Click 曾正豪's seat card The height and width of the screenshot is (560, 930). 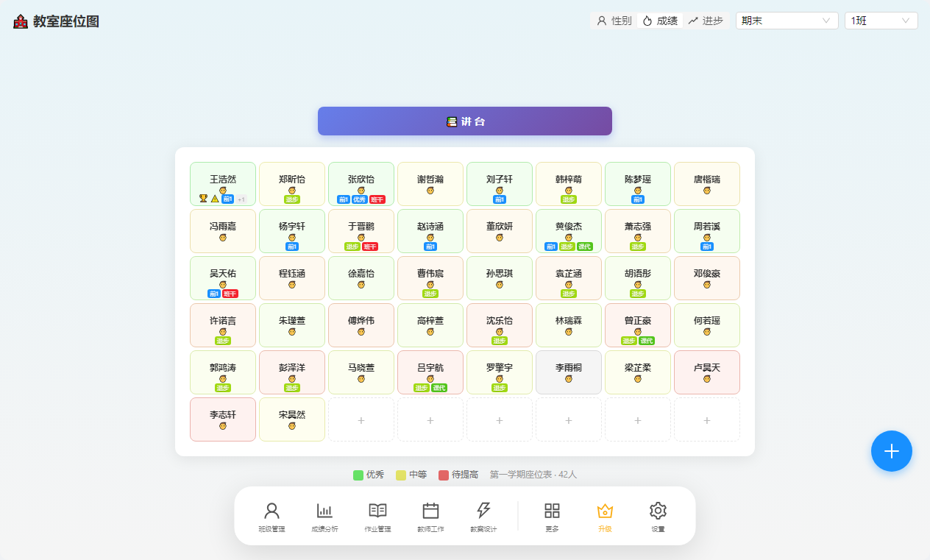click(637, 325)
